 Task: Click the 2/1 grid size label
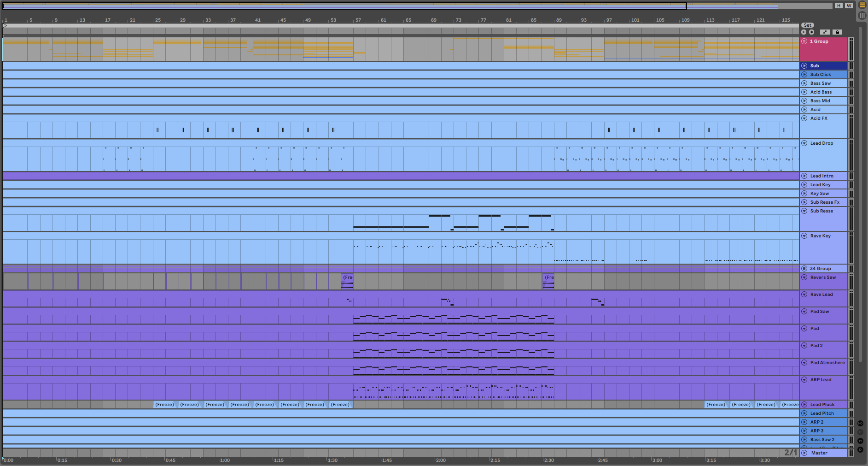click(x=791, y=453)
